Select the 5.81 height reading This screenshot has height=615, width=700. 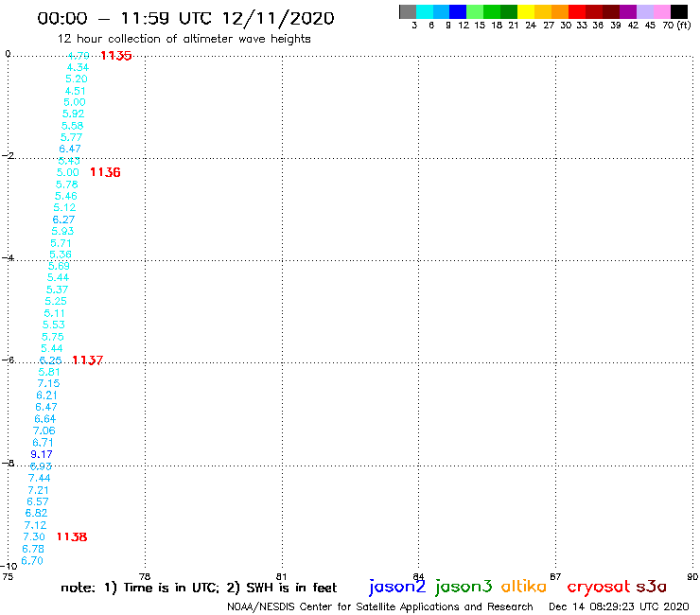[x=49, y=372]
